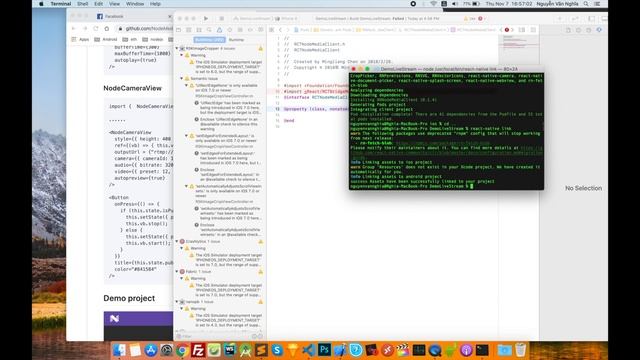Click the Facebook tab in Chrome

pyautogui.click(x=133, y=16)
